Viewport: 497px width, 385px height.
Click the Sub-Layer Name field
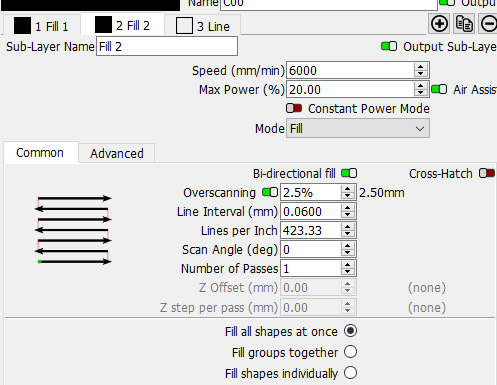point(167,46)
